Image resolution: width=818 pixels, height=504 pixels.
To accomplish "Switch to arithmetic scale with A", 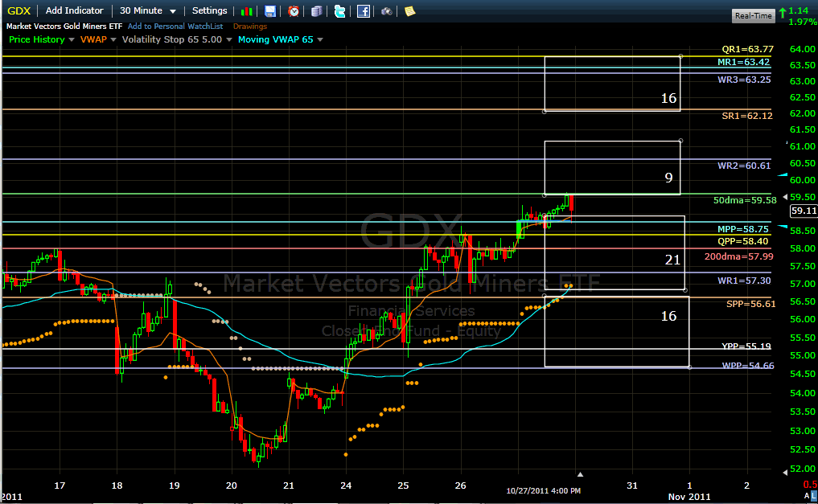I will (x=807, y=496).
